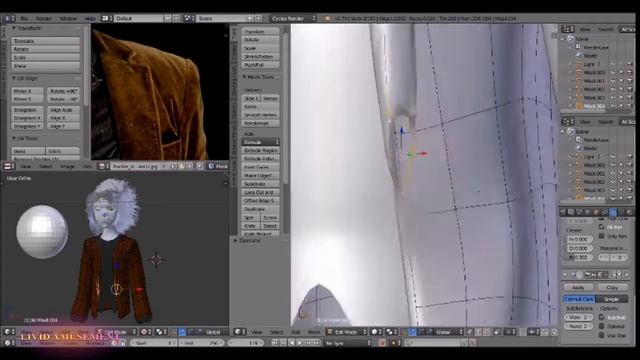Screen dimensions: 640x360
Task: Toggle the Optimal display checkbox
Action: pos(602,326)
